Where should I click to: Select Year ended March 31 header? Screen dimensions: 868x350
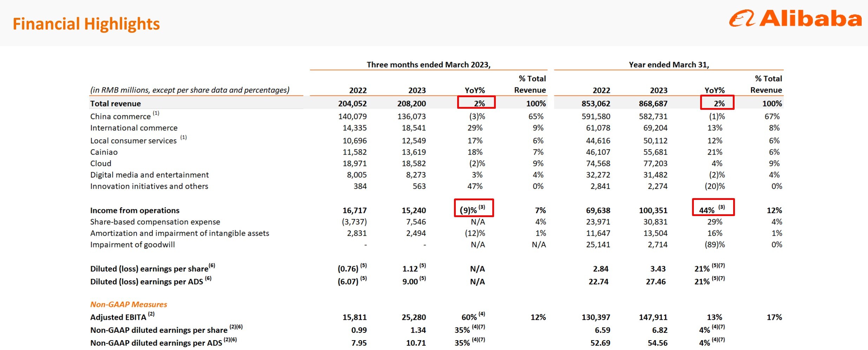669,65
